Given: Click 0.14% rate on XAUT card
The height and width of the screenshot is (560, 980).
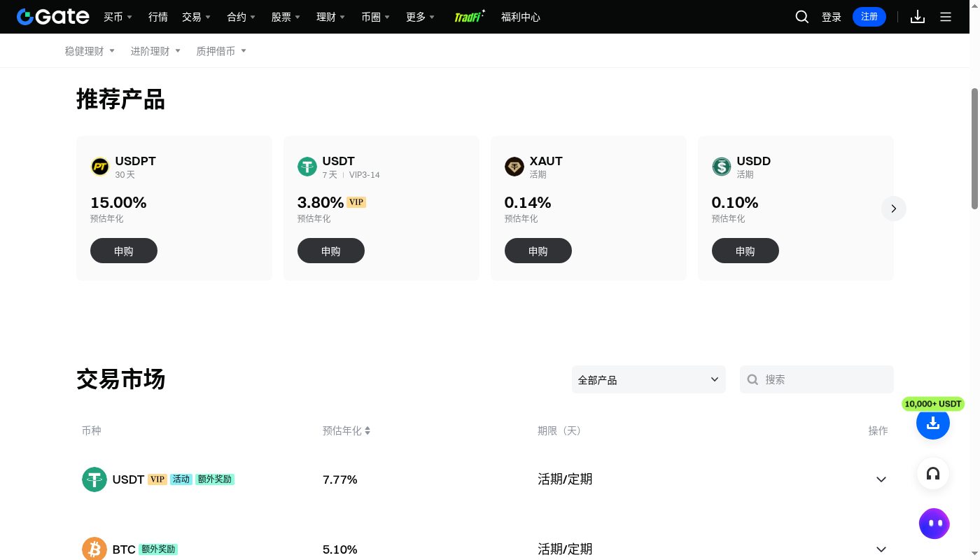Looking at the screenshot, I should click(x=528, y=202).
